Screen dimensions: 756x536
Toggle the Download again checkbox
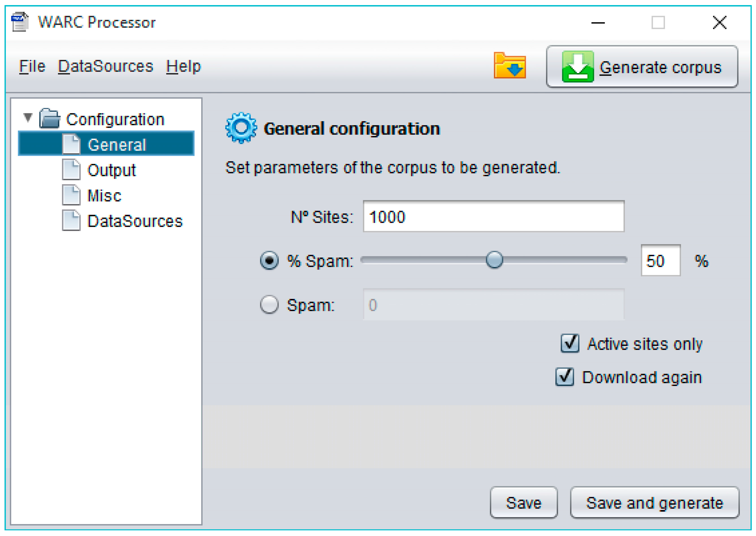click(564, 377)
